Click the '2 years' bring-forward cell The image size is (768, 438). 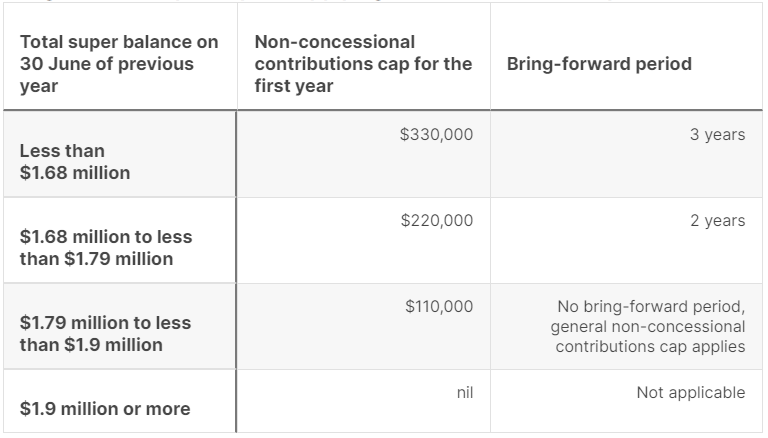718,220
